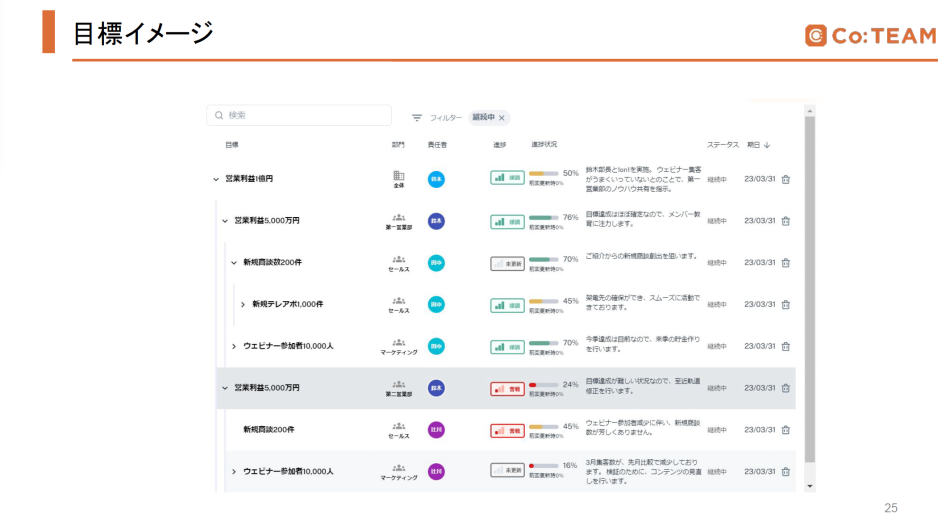Click 未更新 badge in 新規商談数200件 row
Image resolution: width=950 pixels, height=527 pixels.
pyautogui.click(x=507, y=263)
